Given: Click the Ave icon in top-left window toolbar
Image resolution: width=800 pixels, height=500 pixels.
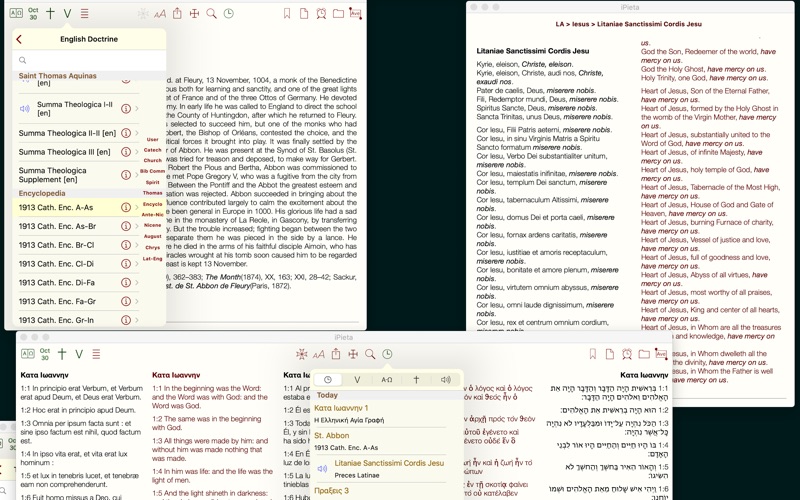Looking at the screenshot, I should 356,14.
